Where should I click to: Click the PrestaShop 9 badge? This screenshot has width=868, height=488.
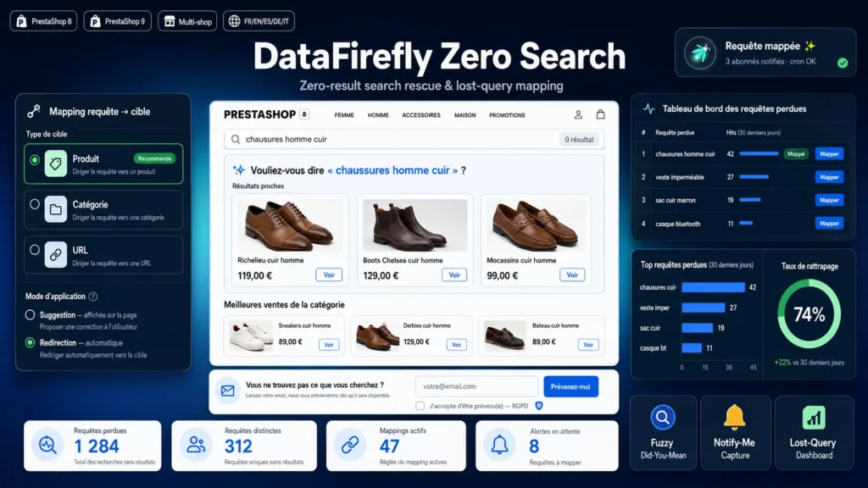(117, 21)
